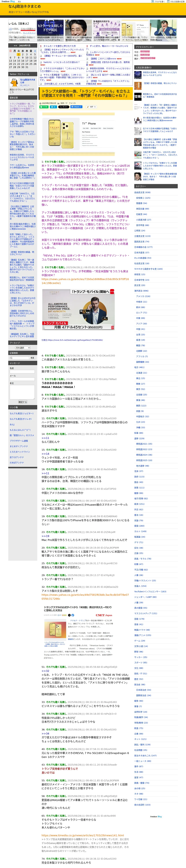
Task: Open category 東京 (52)
Action: [x=140, y=389]
